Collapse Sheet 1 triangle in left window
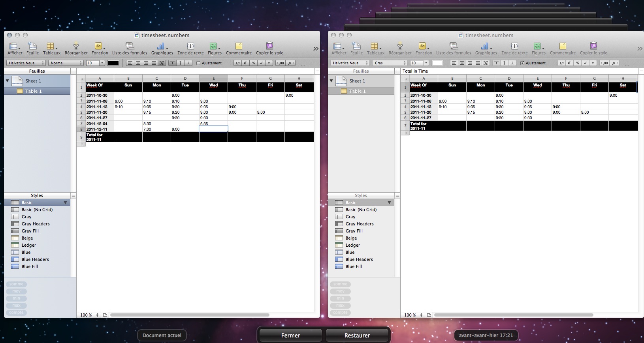 (7, 81)
